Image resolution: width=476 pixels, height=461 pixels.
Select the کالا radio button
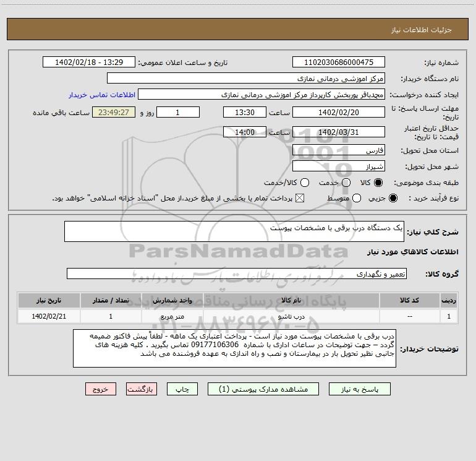(378, 183)
